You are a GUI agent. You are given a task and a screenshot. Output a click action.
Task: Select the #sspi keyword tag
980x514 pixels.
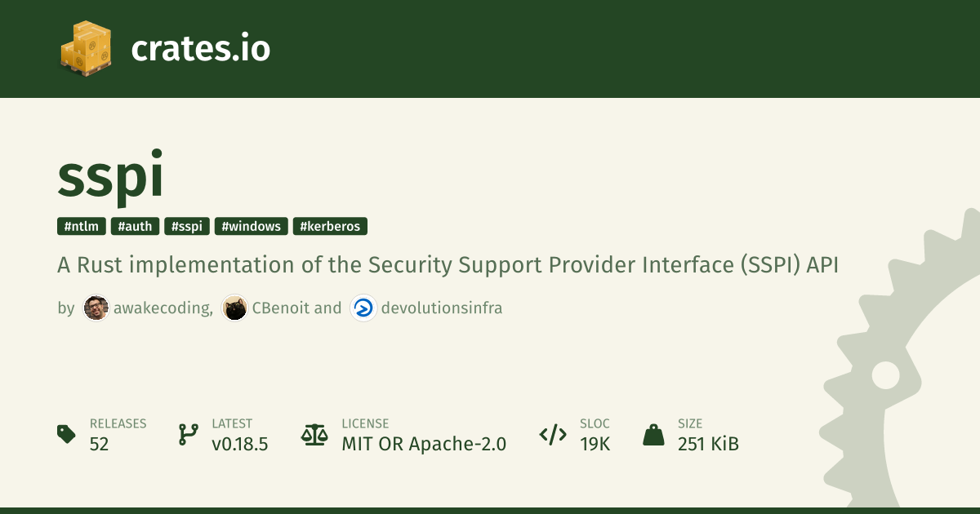click(x=187, y=226)
